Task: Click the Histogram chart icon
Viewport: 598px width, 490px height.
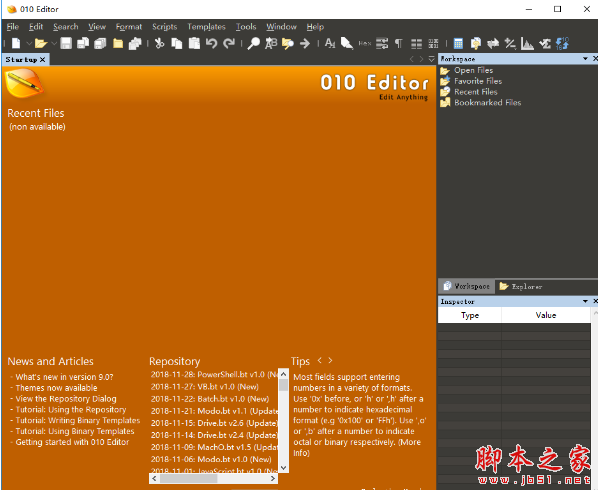Action: tap(527, 43)
